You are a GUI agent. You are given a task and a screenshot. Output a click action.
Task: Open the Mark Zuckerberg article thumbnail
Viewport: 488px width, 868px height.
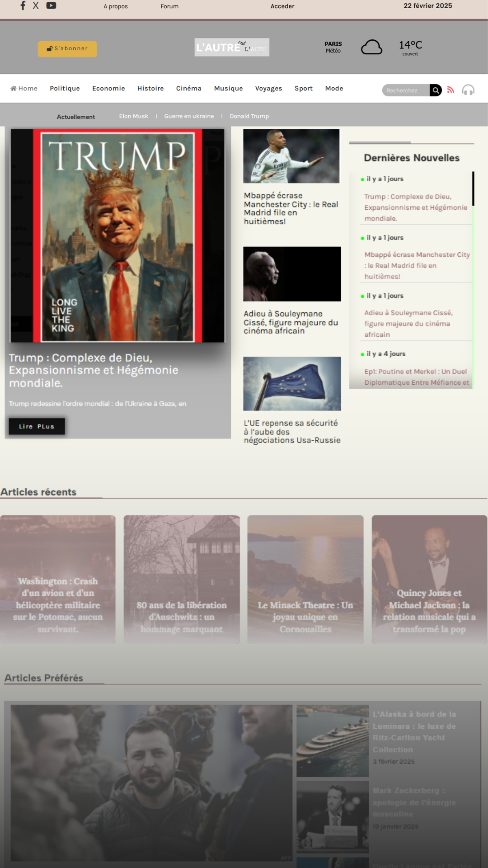333,817
